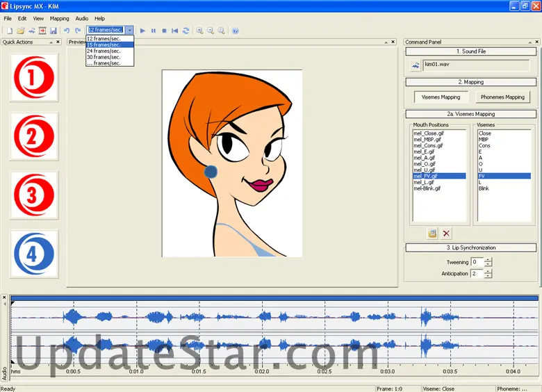Click the red step 1 quick action
The height and width of the screenshot is (392, 542).
click(35, 78)
